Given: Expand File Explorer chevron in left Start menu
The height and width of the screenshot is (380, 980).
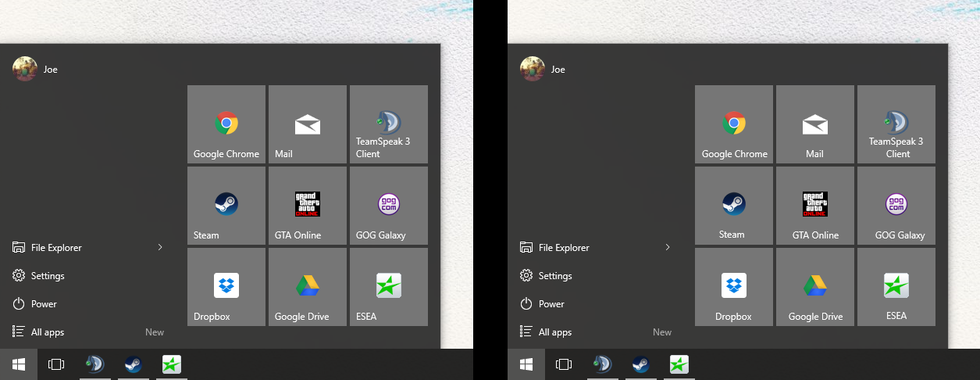Looking at the screenshot, I should (160, 247).
